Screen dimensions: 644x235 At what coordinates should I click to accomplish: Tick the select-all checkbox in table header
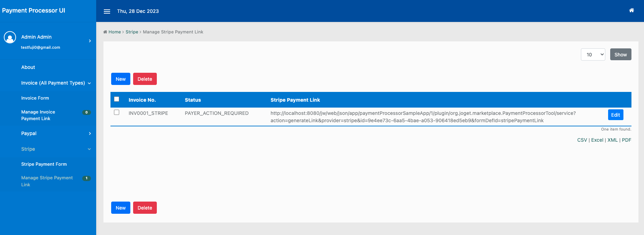click(x=117, y=99)
